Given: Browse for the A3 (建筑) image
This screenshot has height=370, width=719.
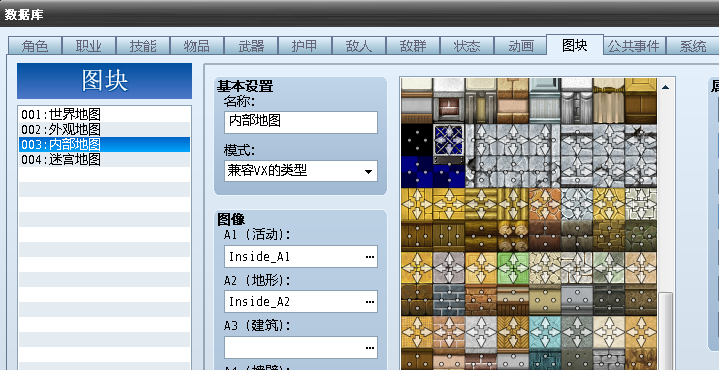Looking at the screenshot, I should coord(370,348).
